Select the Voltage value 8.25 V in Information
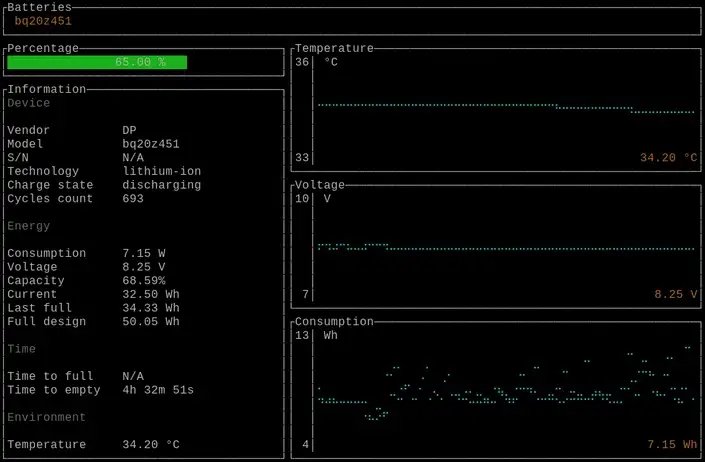The image size is (705, 462). pyautogui.click(x=144, y=267)
